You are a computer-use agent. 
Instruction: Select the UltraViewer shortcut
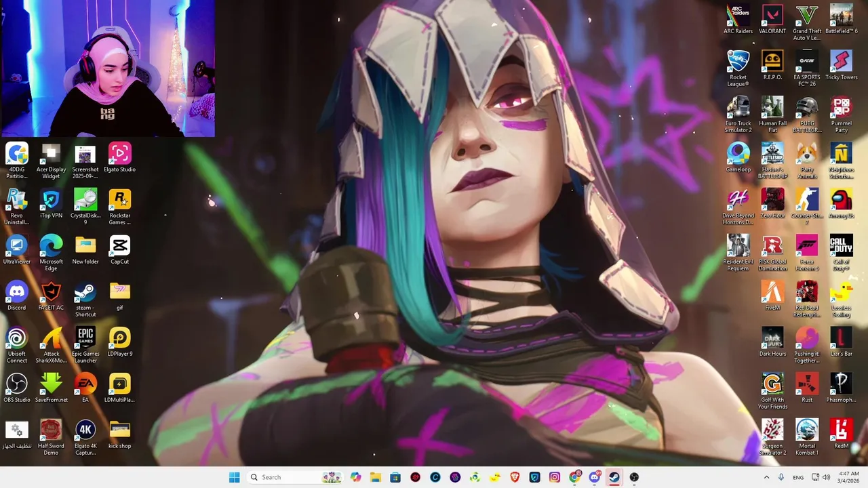click(x=16, y=250)
